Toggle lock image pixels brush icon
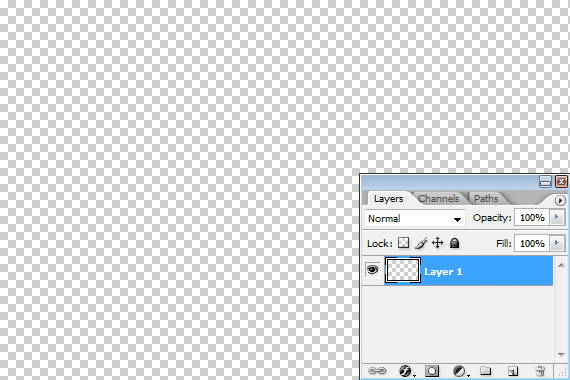The image size is (570, 380). (421, 243)
